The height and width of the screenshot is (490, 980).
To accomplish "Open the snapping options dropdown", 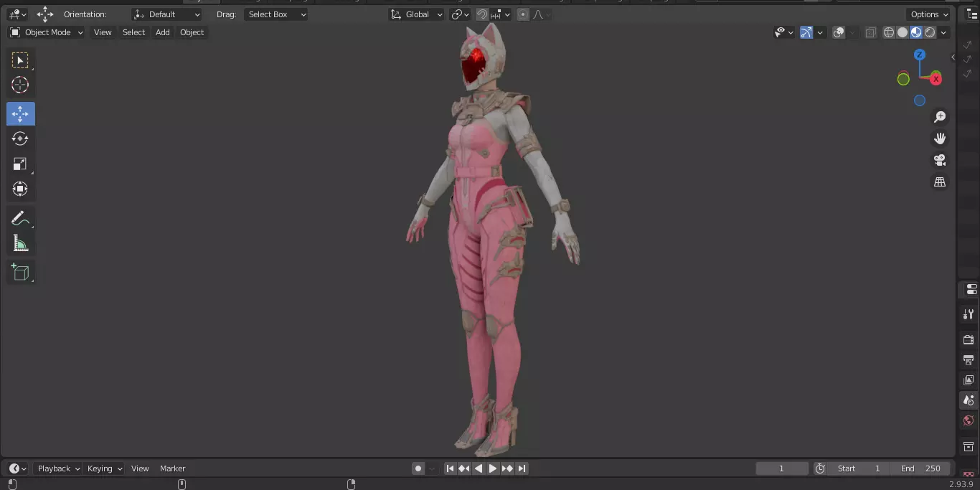I will click(501, 14).
